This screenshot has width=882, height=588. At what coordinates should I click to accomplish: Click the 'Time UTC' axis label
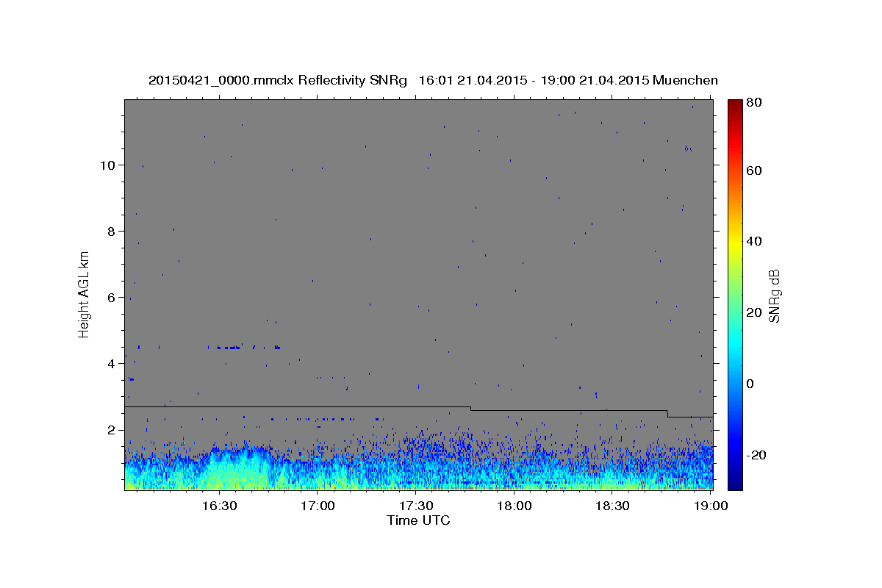(418, 520)
